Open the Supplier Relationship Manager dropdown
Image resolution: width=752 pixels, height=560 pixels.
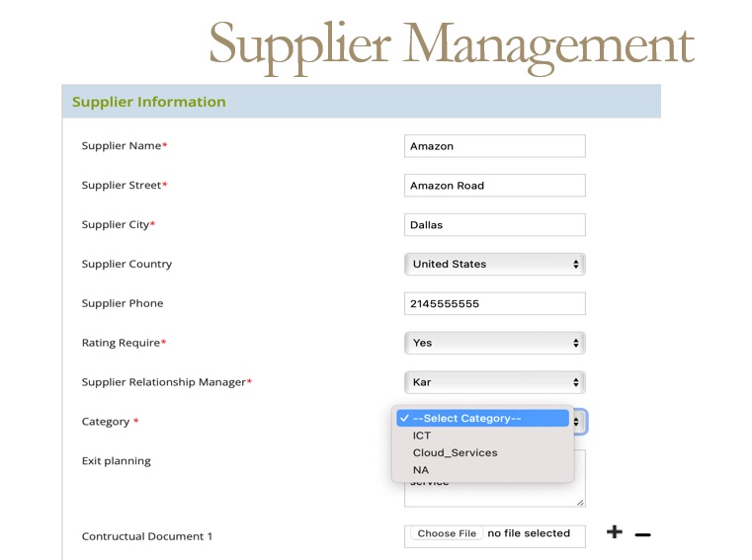click(494, 382)
